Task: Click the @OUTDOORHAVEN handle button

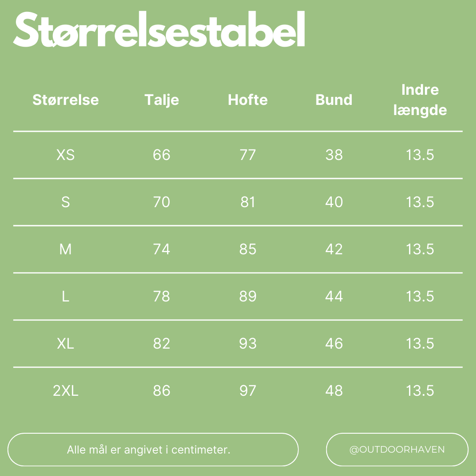Action: pyautogui.click(x=397, y=450)
